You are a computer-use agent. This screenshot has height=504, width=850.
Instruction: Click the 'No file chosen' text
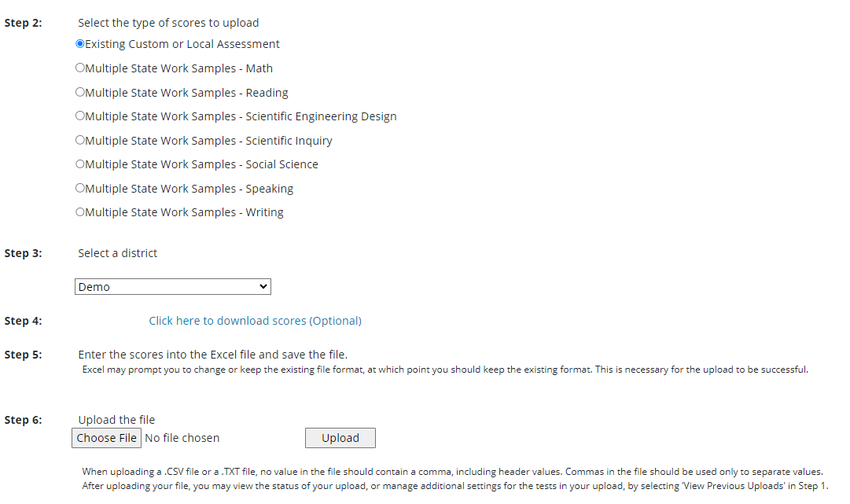point(182,438)
